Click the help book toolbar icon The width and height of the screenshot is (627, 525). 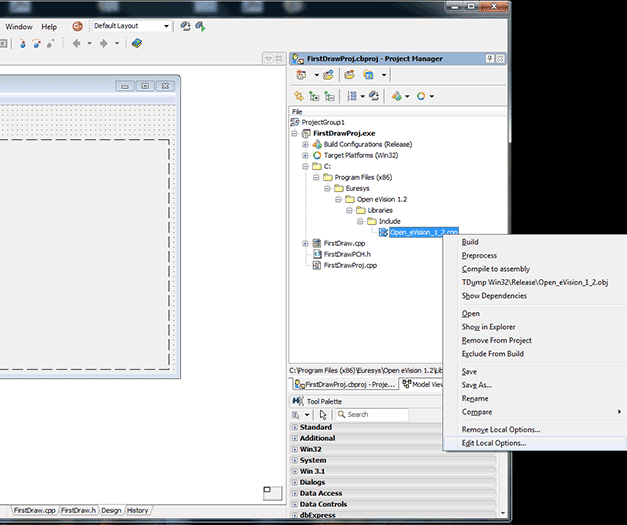click(137, 43)
